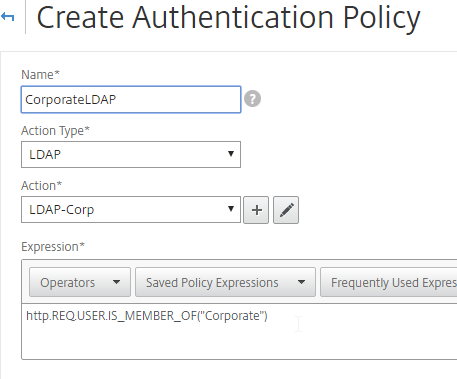Open the Frequently Used Expressions menu
This screenshot has width=457, height=379.
[389, 282]
